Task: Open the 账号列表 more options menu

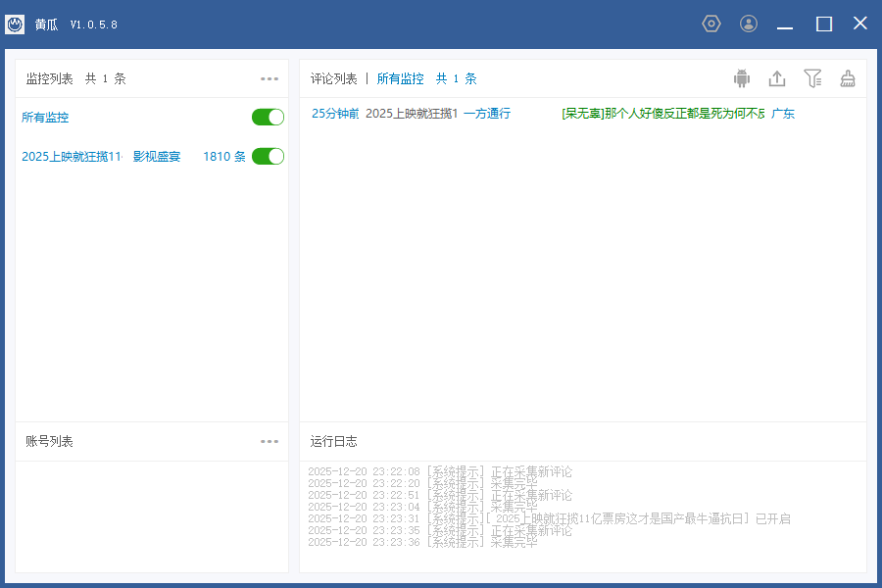Action: pos(269,441)
